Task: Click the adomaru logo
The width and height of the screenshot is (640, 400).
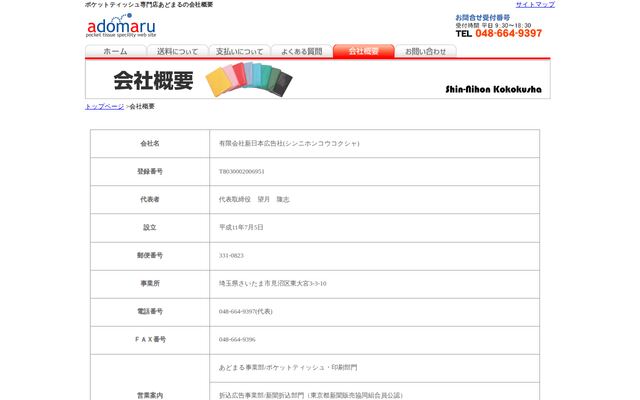Action: point(121,25)
